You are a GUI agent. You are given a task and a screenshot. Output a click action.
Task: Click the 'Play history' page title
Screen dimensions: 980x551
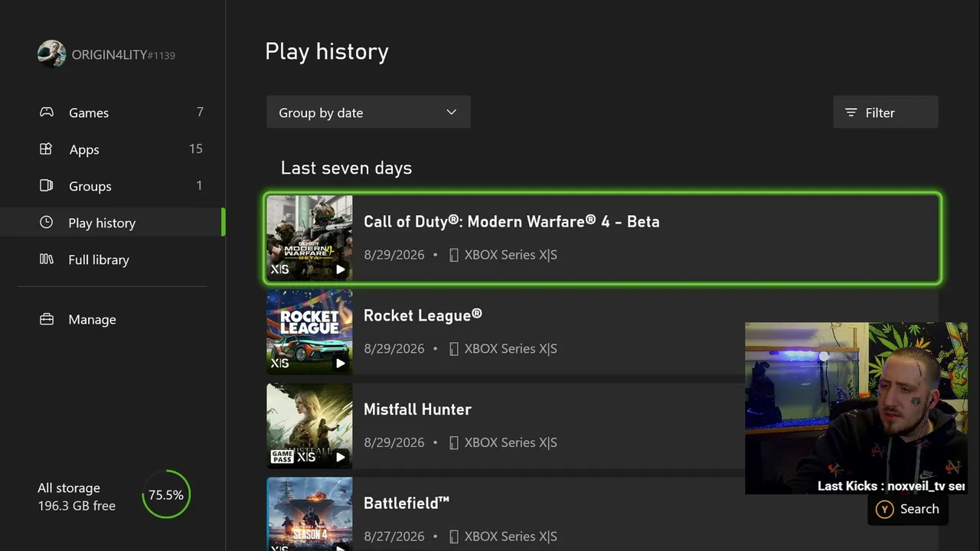click(327, 51)
